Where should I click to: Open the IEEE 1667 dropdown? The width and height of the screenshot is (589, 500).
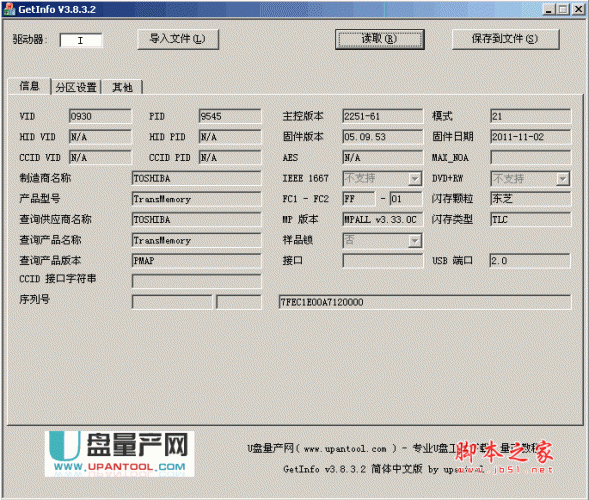(382, 178)
